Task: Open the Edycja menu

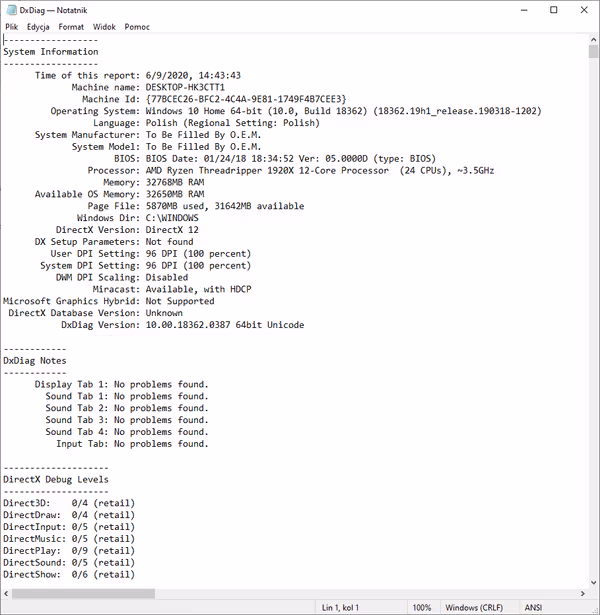Action: tap(38, 27)
